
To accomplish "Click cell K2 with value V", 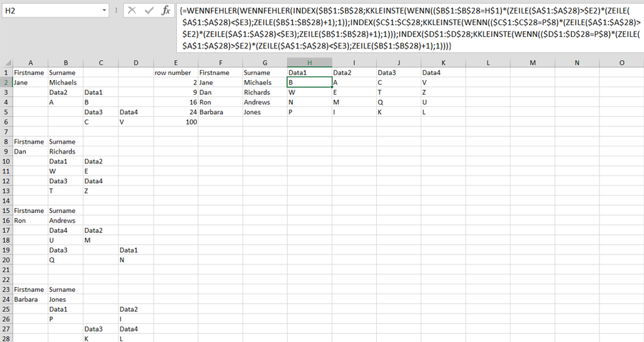I will (443, 83).
